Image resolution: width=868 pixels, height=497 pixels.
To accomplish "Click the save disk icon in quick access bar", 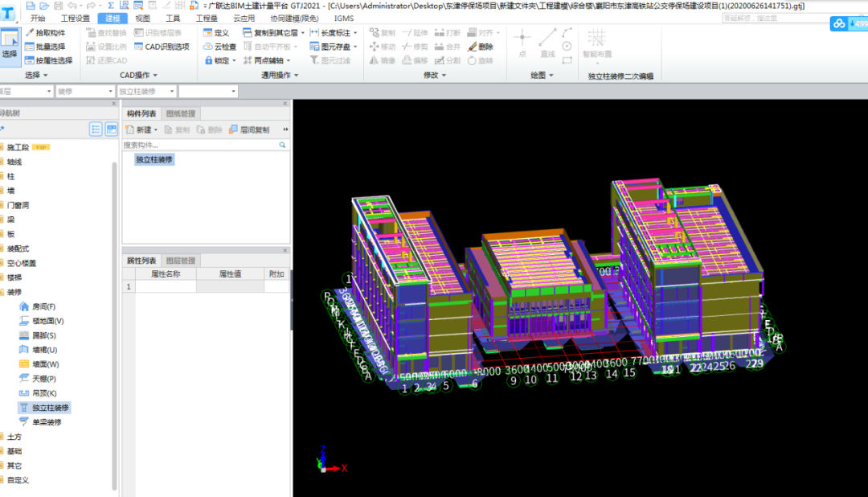I will 58,6.
